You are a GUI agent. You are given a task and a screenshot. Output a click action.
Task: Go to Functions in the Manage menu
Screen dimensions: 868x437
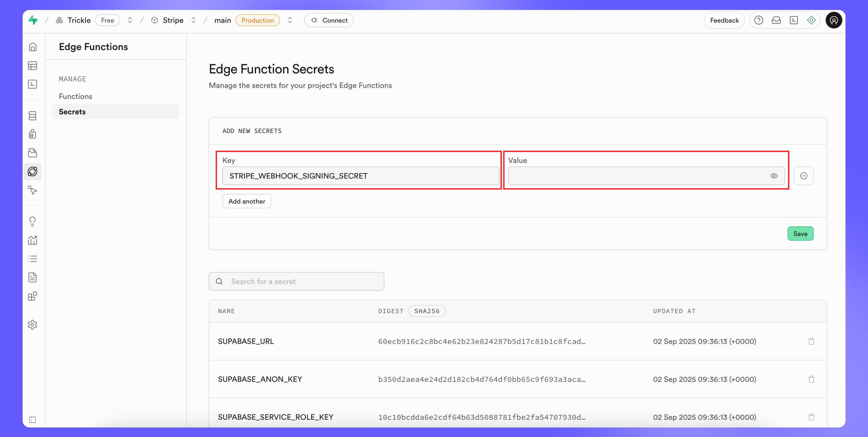[75, 97]
